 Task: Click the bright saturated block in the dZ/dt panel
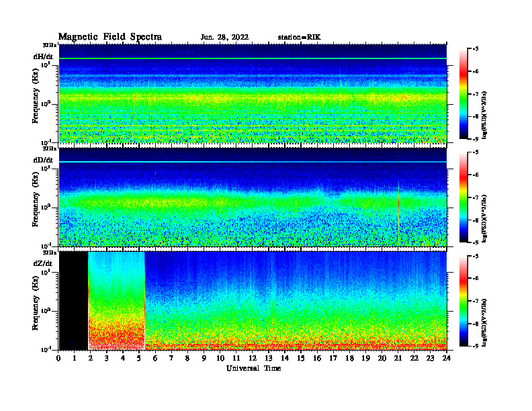[x=116, y=301]
